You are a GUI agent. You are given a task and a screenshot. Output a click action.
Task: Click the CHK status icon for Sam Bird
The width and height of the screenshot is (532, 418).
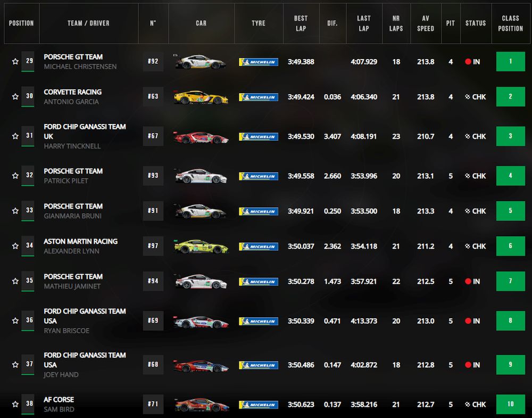(468, 404)
